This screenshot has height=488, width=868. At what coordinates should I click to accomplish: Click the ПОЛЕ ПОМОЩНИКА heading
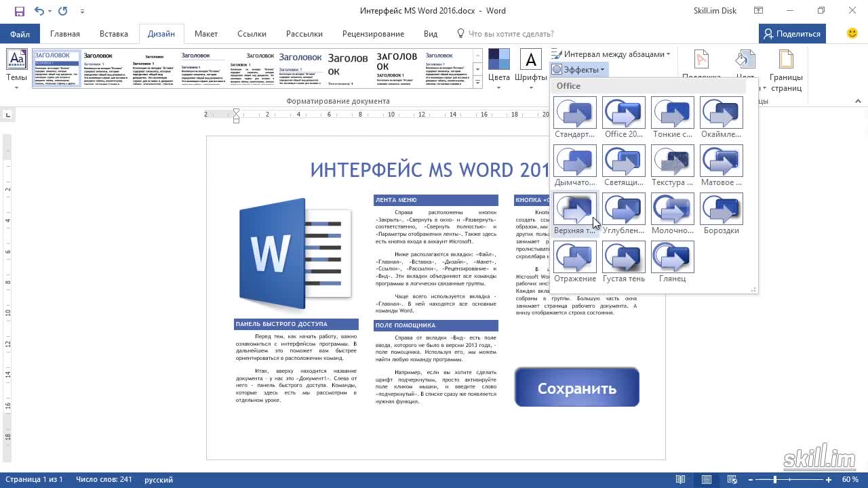point(436,325)
